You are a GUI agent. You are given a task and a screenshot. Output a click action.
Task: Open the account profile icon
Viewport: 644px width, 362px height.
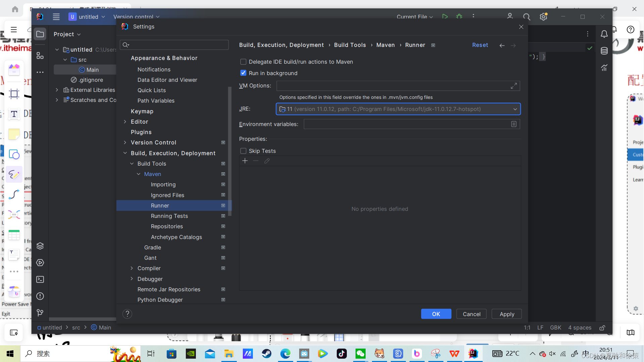[x=510, y=16]
